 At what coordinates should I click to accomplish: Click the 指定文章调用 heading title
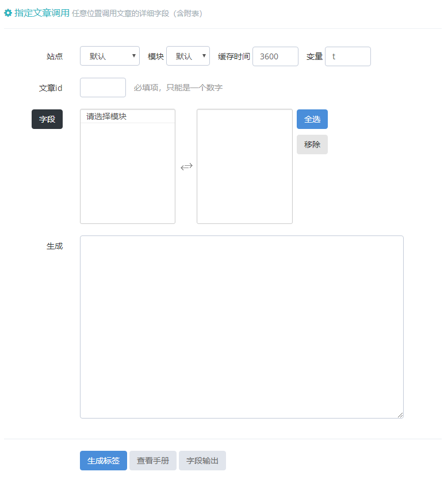point(42,13)
